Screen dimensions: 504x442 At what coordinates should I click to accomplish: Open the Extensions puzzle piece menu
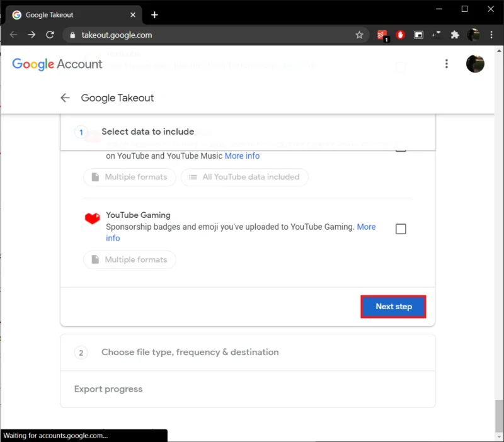tap(455, 35)
